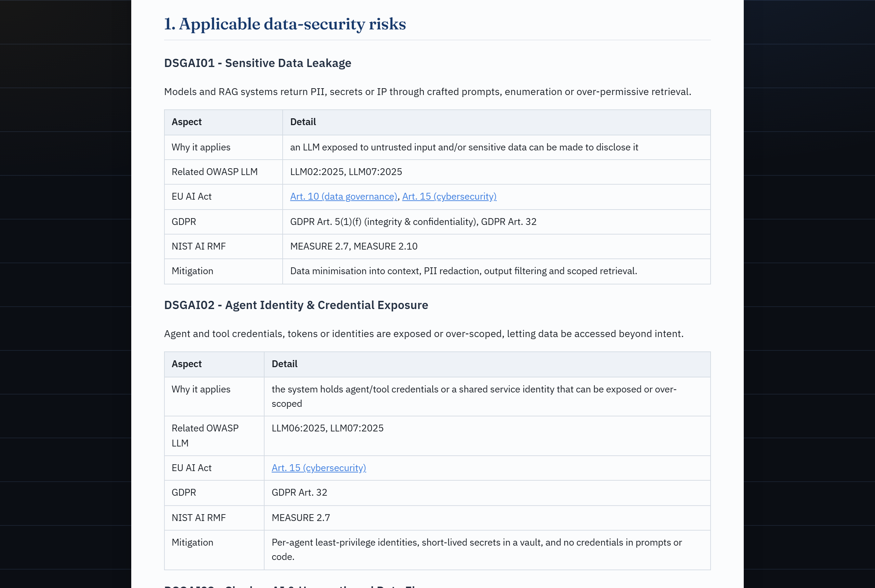Click 'GDPR' row label in DSGAI01 table
Viewport: 875px width, 588px height.
pyautogui.click(x=184, y=222)
